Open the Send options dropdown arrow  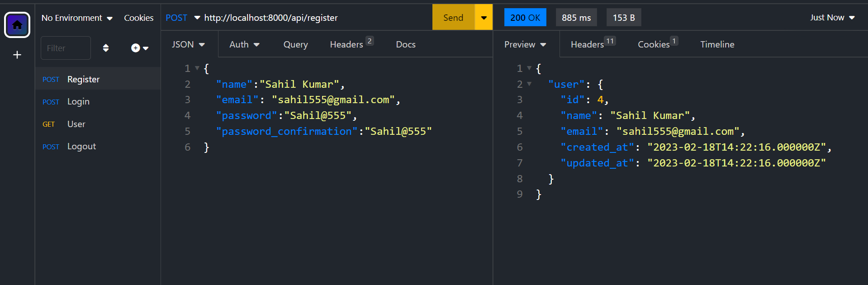point(484,18)
